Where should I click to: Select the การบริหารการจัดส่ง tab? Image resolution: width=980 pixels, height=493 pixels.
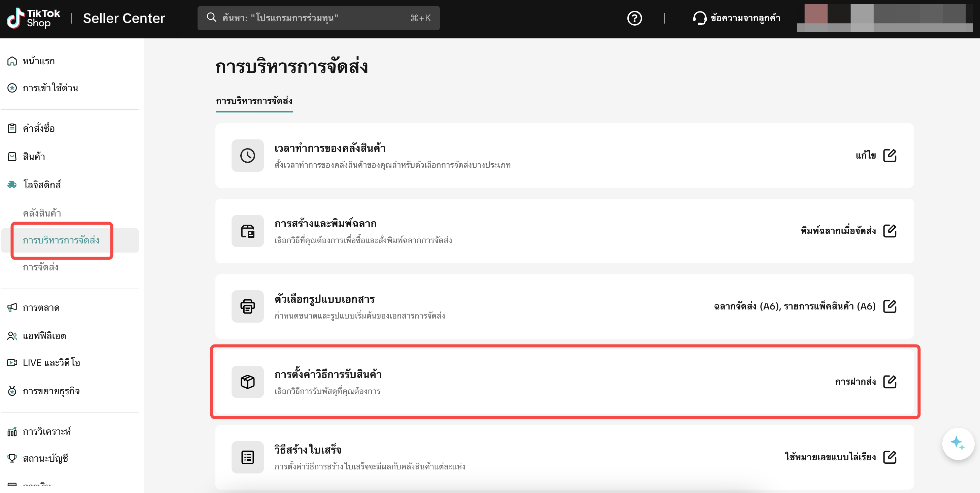[254, 101]
